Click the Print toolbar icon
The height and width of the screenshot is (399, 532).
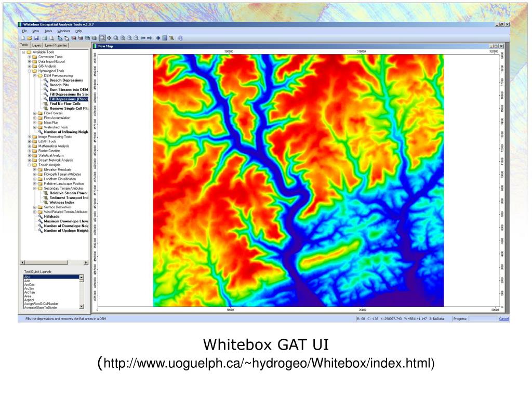pyautogui.click(x=45, y=38)
